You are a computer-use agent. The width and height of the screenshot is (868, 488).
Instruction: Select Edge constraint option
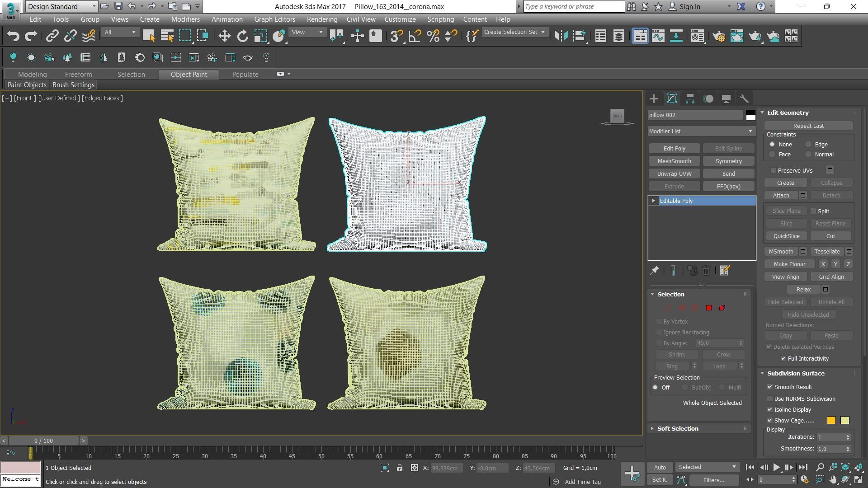tap(808, 145)
